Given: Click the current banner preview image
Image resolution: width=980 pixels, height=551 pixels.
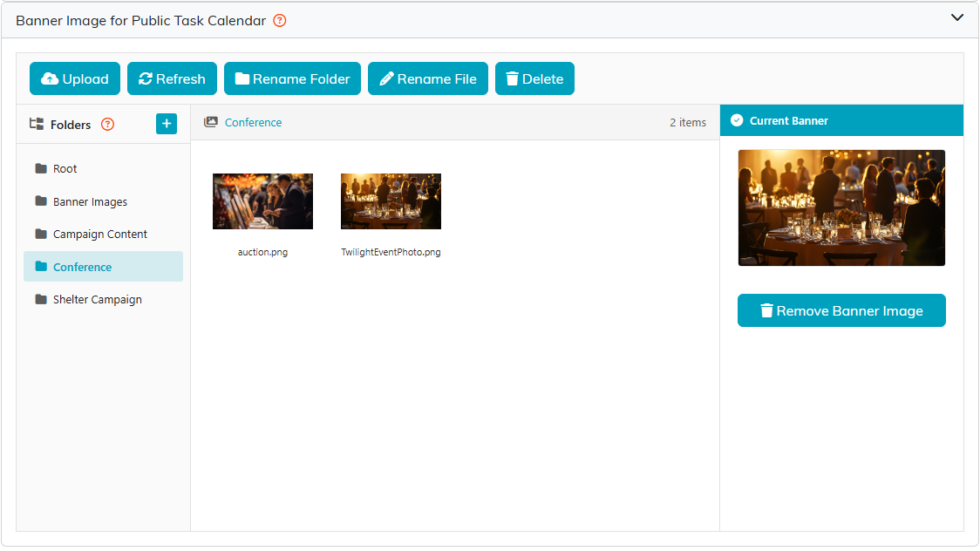Looking at the screenshot, I should pyautogui.click(x=841, y=208).
